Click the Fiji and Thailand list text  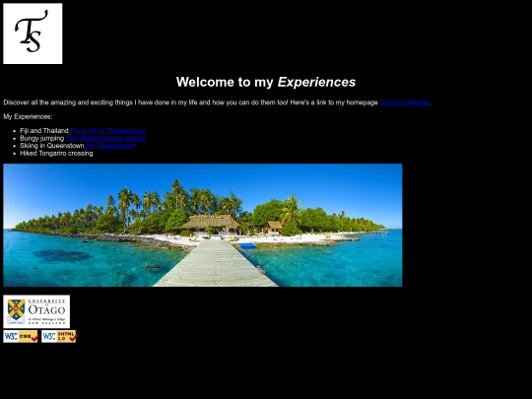(x=44, y=131)
